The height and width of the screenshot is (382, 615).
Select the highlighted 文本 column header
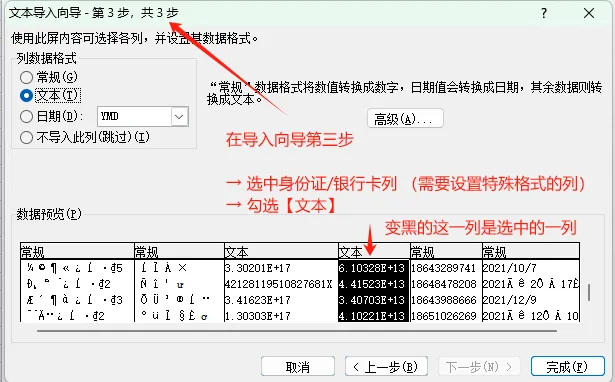(x=374, y=251)
